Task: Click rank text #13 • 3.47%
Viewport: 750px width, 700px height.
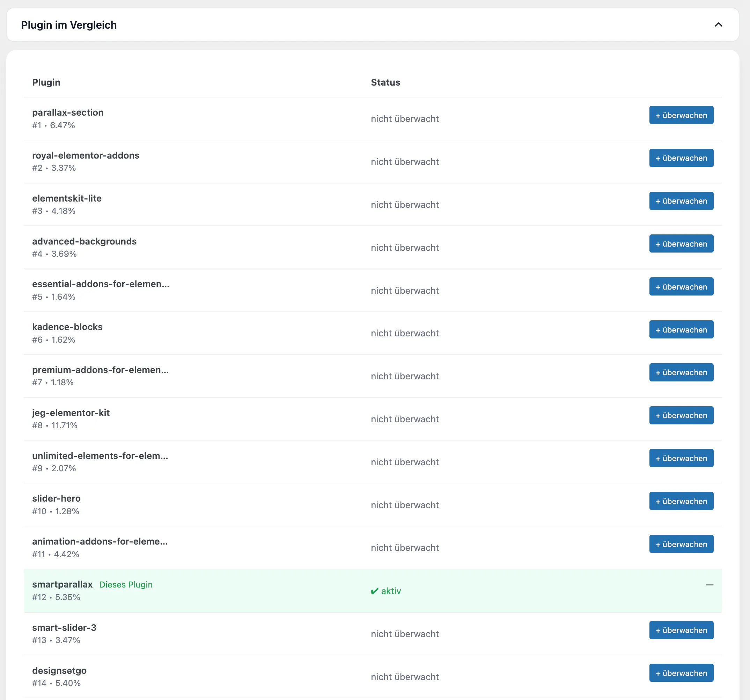Action: (56, 640)
